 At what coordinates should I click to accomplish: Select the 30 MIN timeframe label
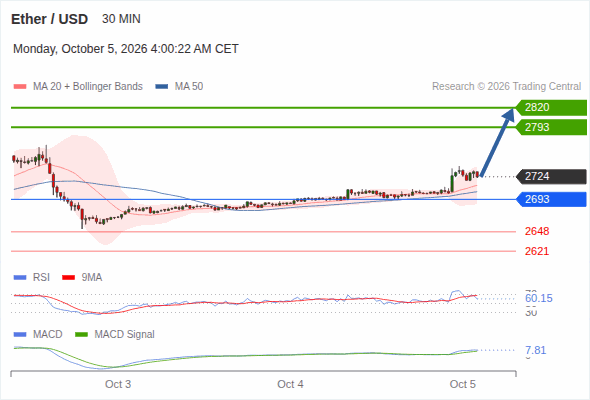tap(121, 19)
